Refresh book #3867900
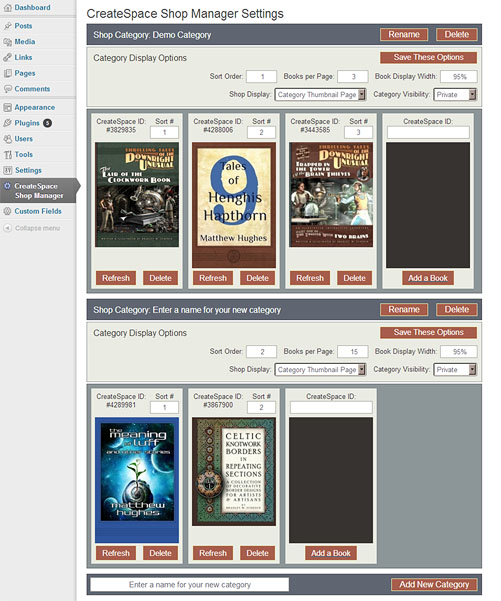 click(213, 553)
